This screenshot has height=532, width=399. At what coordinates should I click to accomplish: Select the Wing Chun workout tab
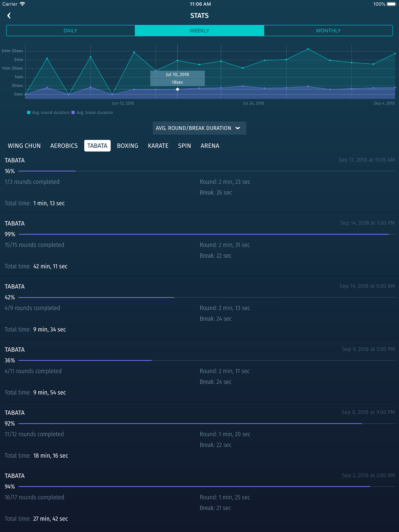[24, 146]
